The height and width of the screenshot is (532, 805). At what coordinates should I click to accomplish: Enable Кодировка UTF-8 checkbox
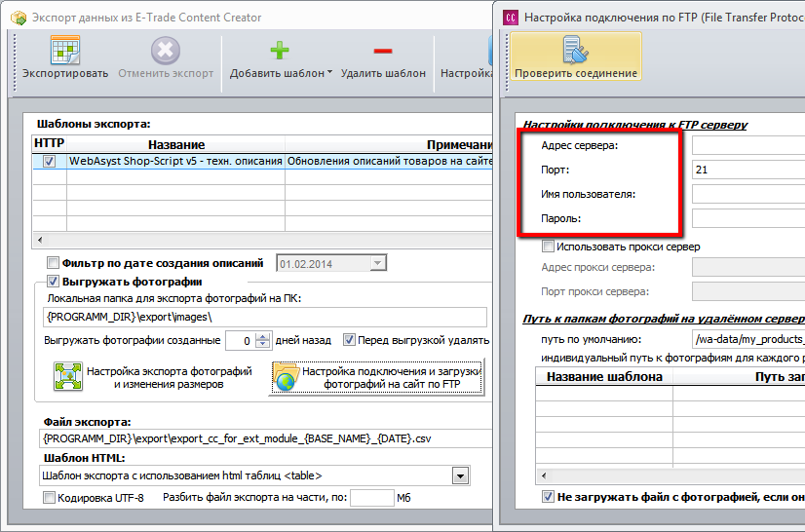pyautogui.click(x=50, y=498)
